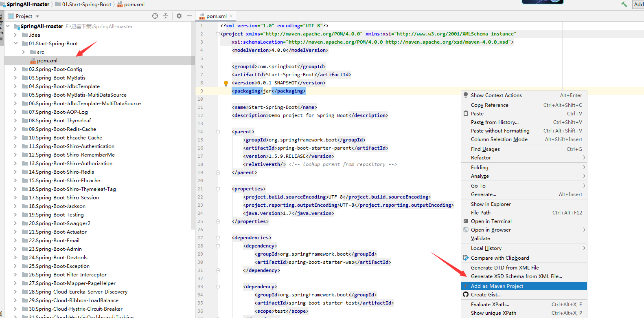Click the Project panel vertical scrollbar
This screenshot has height=318, width=644.
tap(193, 125)
